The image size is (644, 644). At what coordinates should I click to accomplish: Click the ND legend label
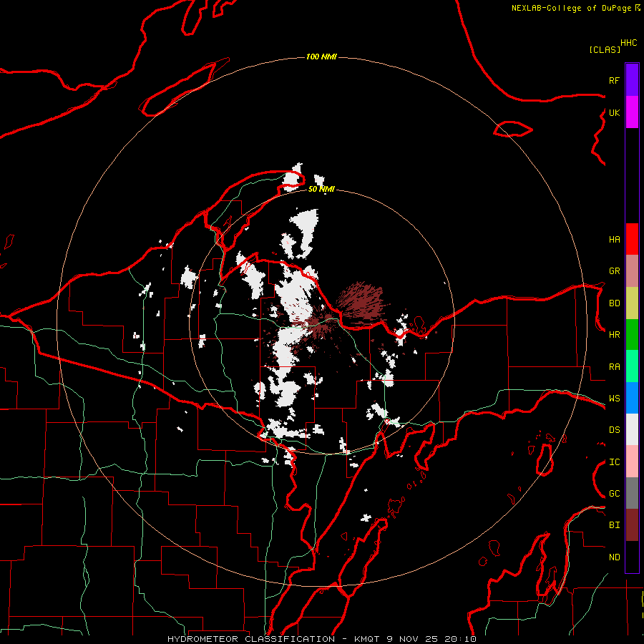[614, 557]
